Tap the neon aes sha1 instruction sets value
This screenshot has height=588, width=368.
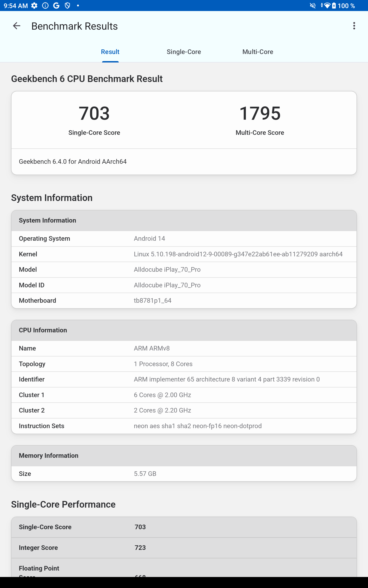click(x=198, y=426)
